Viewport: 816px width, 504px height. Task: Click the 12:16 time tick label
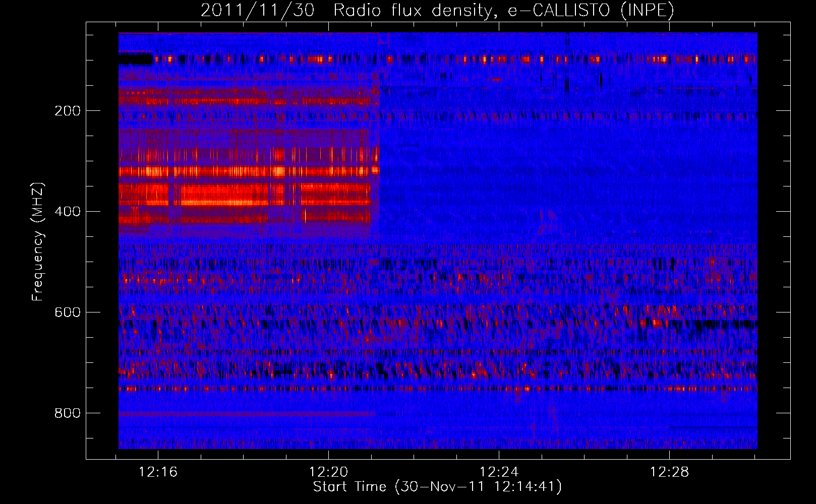(158, 472)
